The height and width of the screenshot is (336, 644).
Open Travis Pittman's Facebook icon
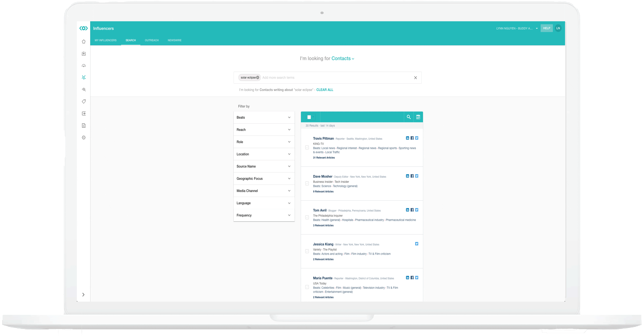tap(412, 138)
